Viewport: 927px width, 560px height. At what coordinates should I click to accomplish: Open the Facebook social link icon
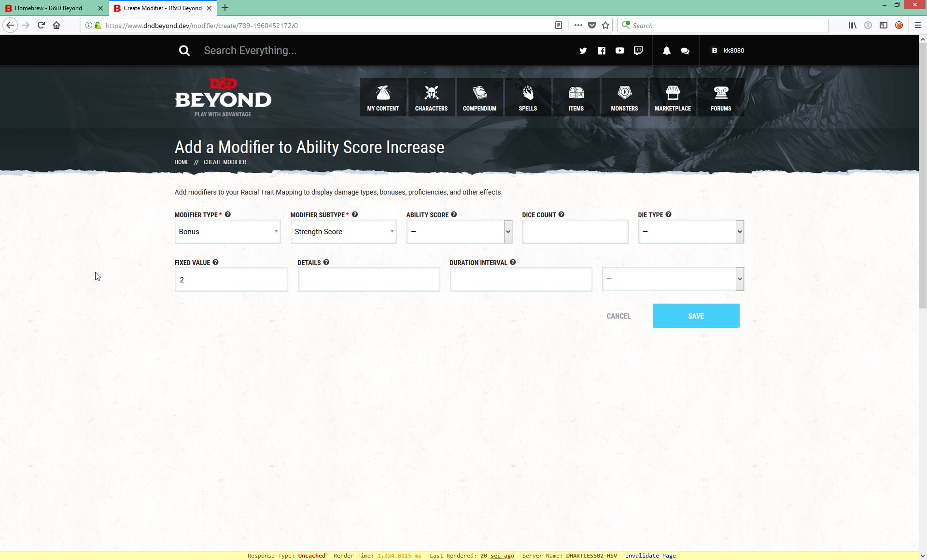click(601, 51)
